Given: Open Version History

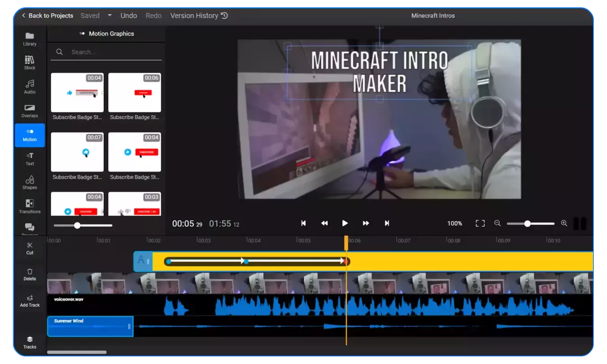Looking at the screenshot, I should tap(199, 15).
